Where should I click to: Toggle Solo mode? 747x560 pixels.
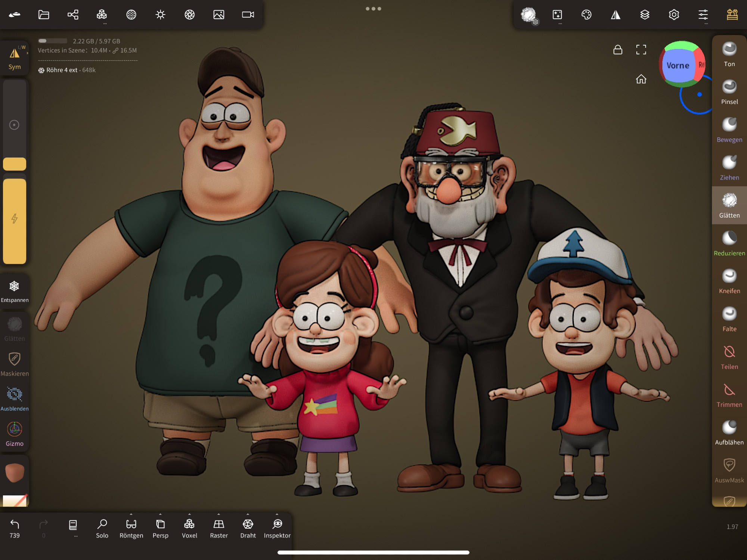(x=102, y=529)
